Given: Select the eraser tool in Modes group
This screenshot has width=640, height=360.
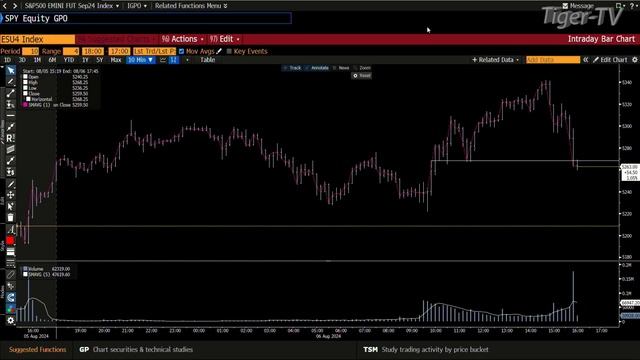Looking at the screenshot, I should click(11, 274).
